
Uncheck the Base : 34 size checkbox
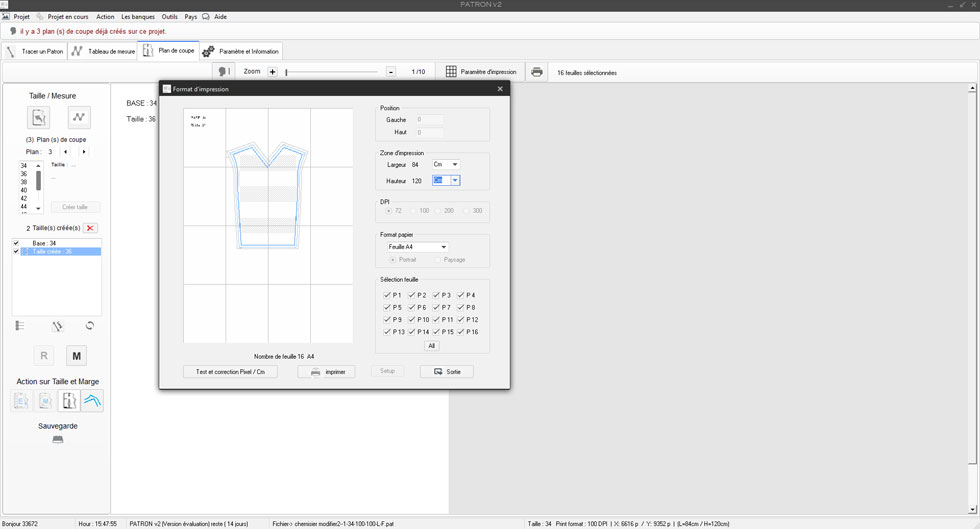[16, 244]
